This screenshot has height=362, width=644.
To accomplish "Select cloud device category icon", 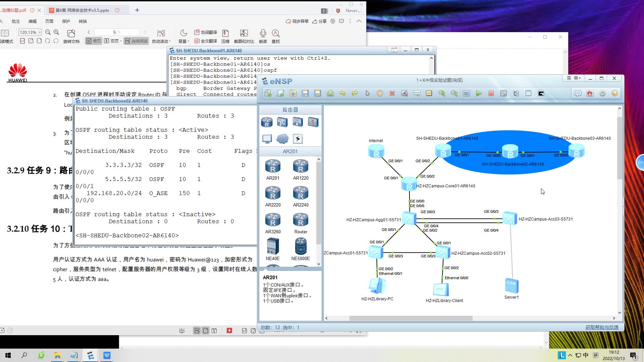I will click(282, 138).
